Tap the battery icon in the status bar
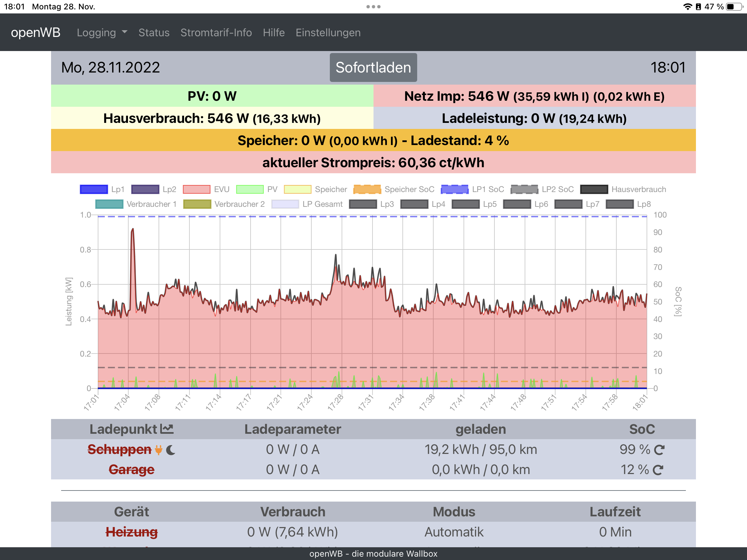This screenshot has height=560, width=747. coord(735,7)
